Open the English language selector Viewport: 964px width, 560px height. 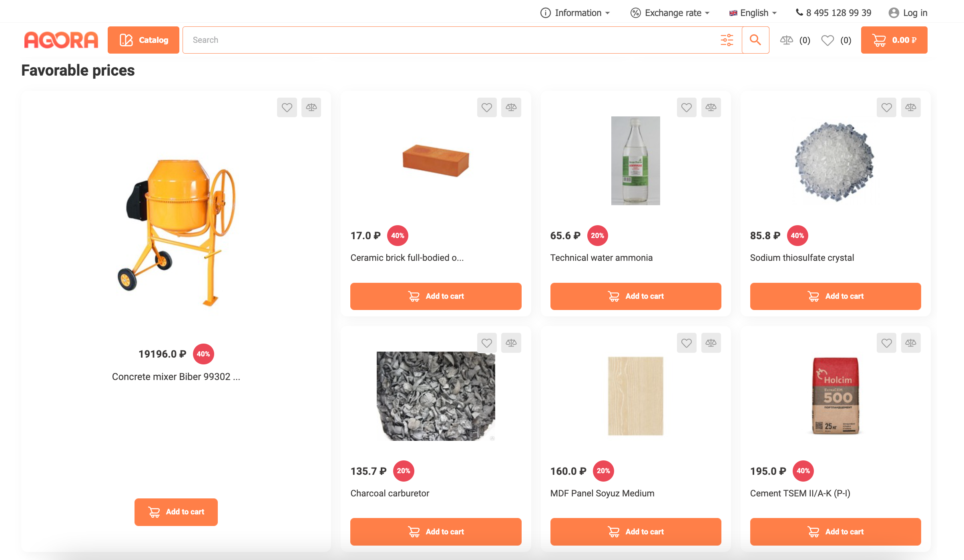click(x=753, y=13)
